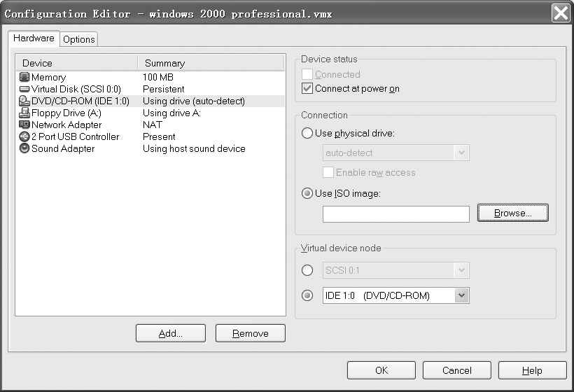Viewport: 574px width, 392px height.
Task: Click the ISO image path field
Action: click(395, 214)
